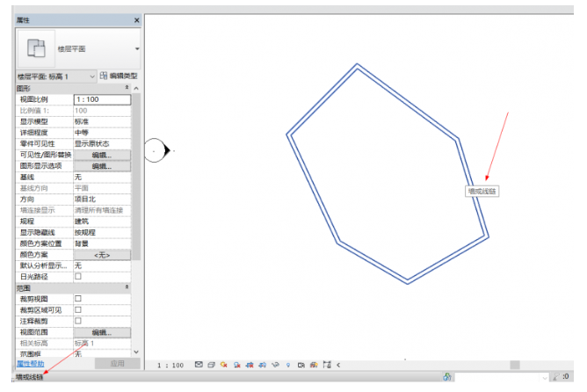
Task: Click 编辑 button for 图形显示选项
Action: coord(102,166)
